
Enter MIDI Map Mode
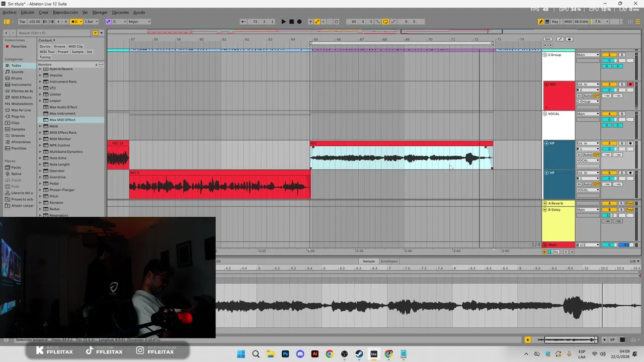coord(568,22)
